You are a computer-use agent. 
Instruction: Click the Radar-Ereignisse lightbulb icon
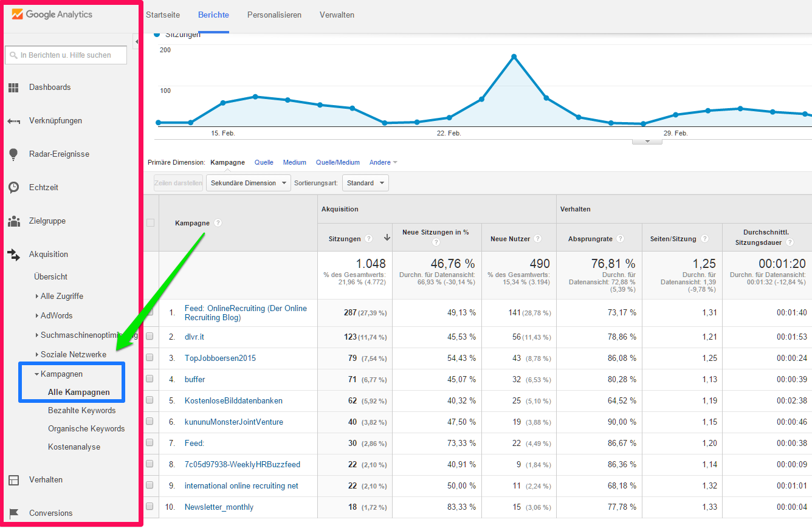tap(13, 154)
